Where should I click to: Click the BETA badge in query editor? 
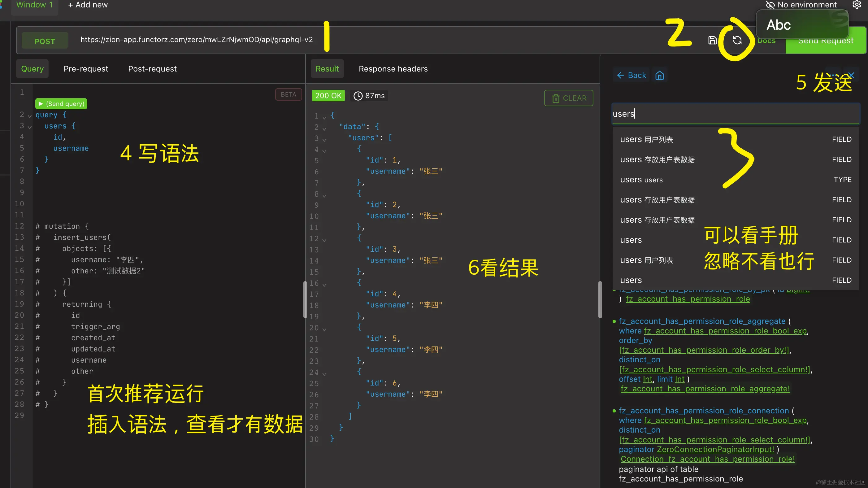click(289, 95)
